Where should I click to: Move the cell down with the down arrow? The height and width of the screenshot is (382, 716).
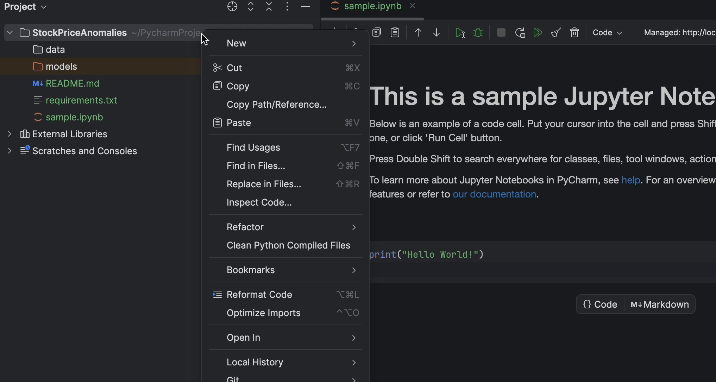click(437, 32)
